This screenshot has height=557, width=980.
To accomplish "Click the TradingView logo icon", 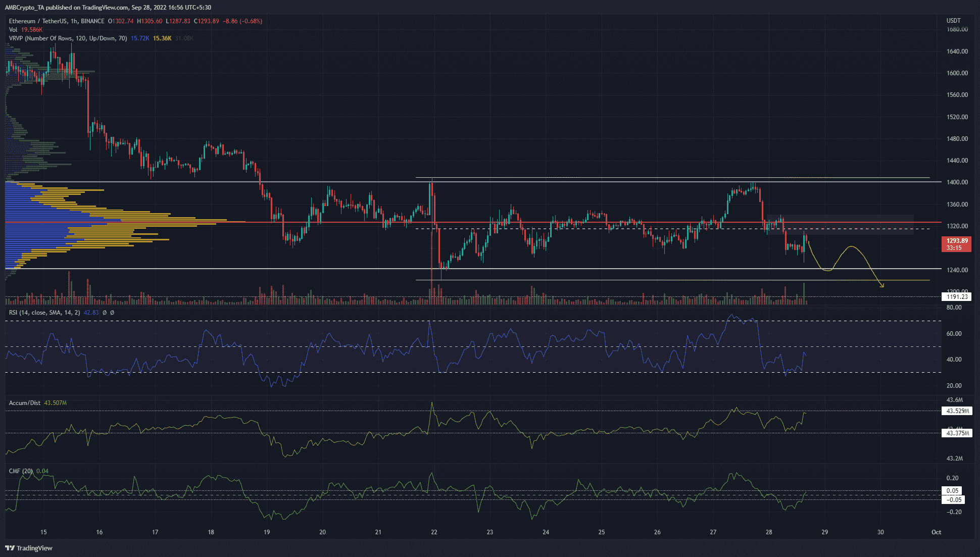I will point(11,548).
